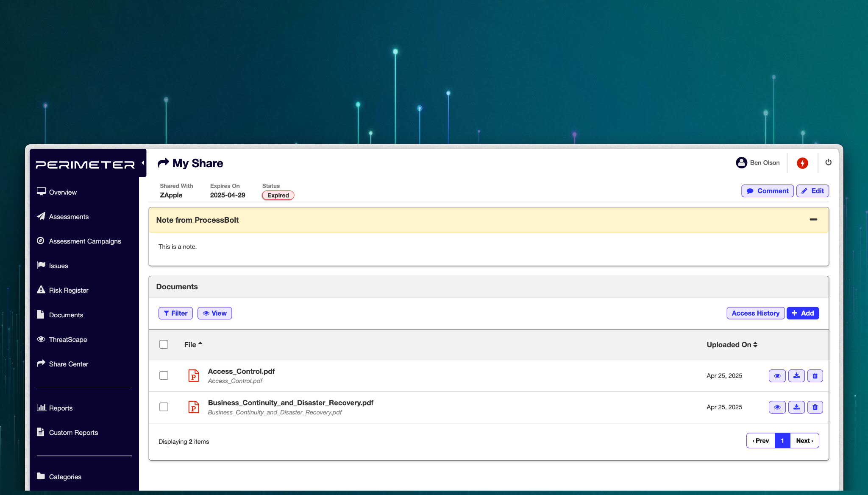Click the Access_Control.pdf PDF file icon

(x=194, y=376)
